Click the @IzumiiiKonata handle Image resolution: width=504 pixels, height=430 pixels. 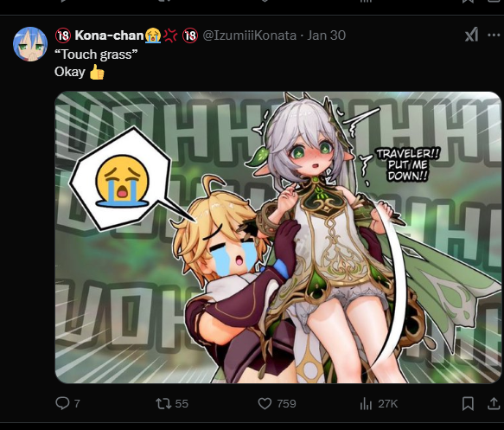(250, 35)
